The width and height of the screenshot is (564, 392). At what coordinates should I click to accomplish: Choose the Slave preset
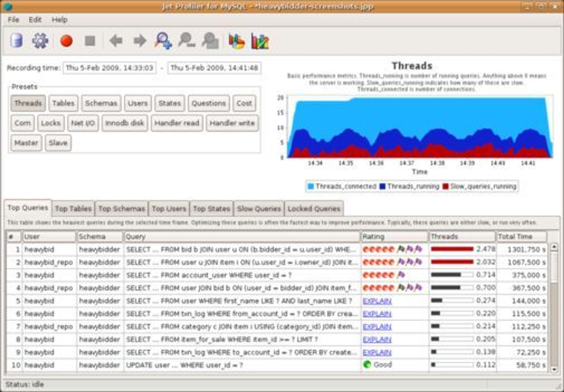(x=58, y=143)
